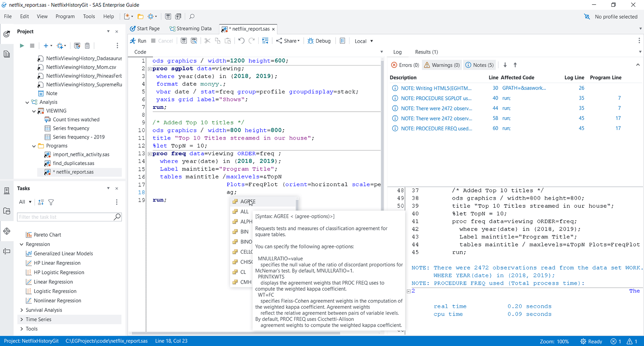Collapse the proc sgplot code block
Image resolution: width=644 pixels, height=346 pixels.
pyautogui.click(x=150, y=69)
